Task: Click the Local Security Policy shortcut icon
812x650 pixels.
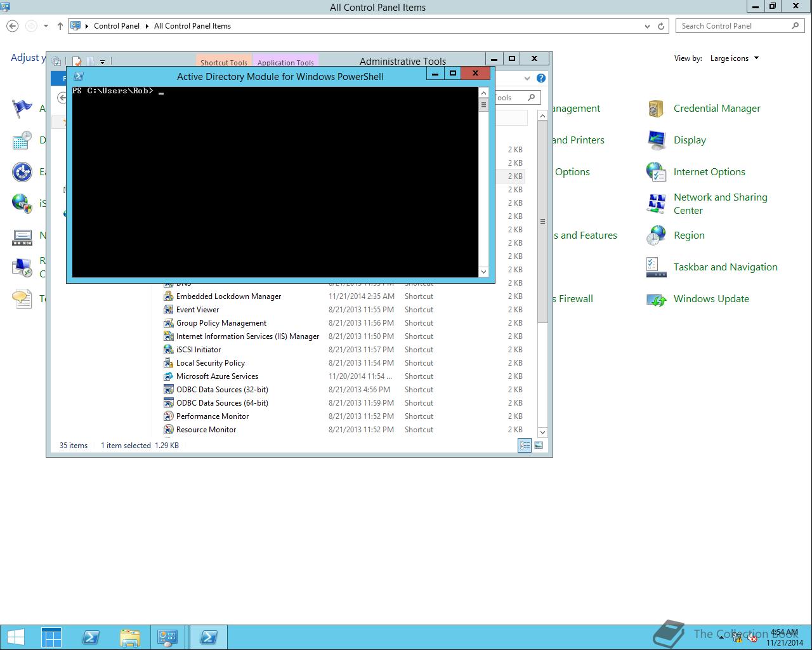Action: [168, 363]
